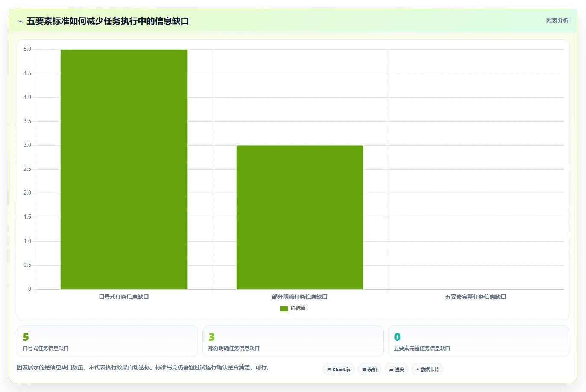Click the icon inside the Chart.js chip
This screenshot has height=392, width=586.
(329, 369)
